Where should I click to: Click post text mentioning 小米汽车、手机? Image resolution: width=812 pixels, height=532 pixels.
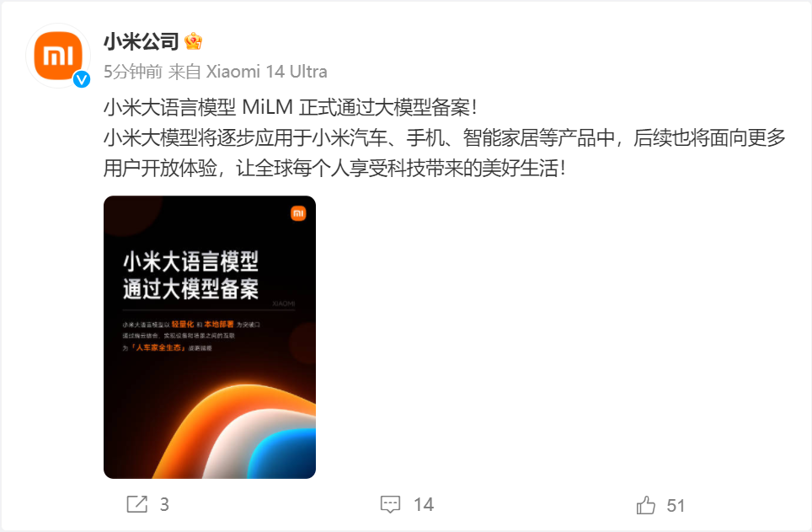(444, 138)
